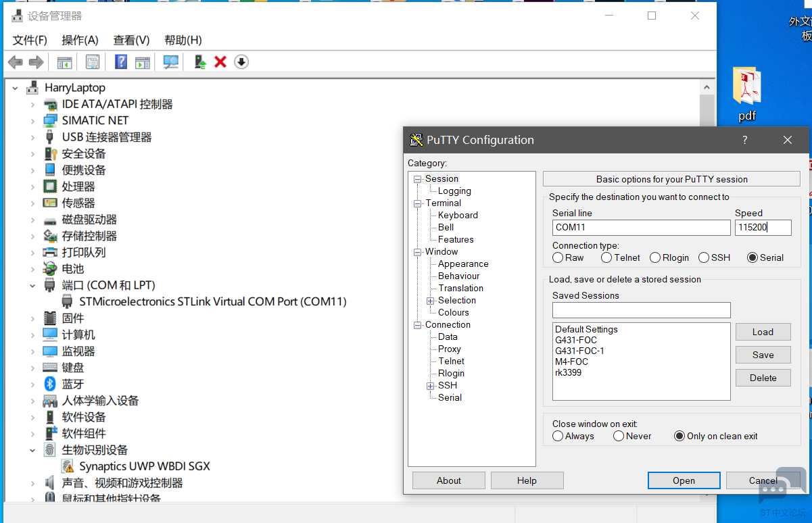Viewport: 812px width, 523px height.
Task: Click the update driver toolbar icon with green arrow
Action: point(200,62)
